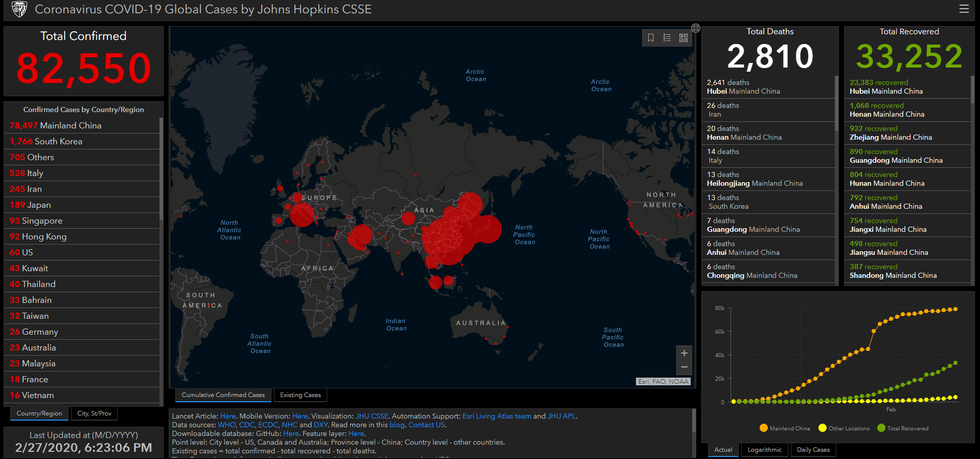Open the JHU CSSE visualization link
980x459 pixels.
pyautogui.click(x=372, y=416)
